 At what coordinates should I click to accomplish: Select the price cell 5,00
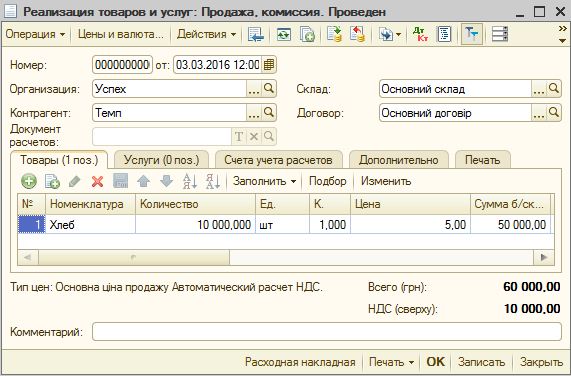tap(410, 224)
